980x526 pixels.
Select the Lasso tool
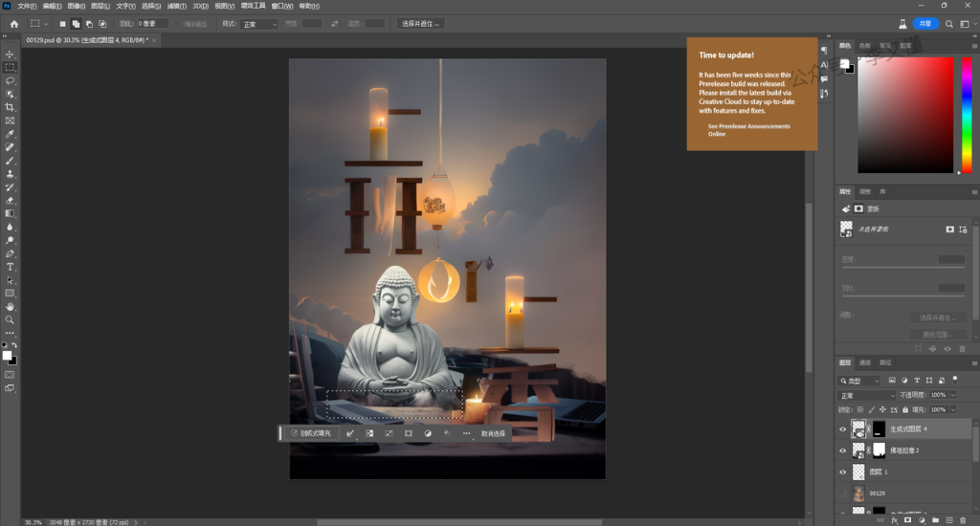click(11, 81)
